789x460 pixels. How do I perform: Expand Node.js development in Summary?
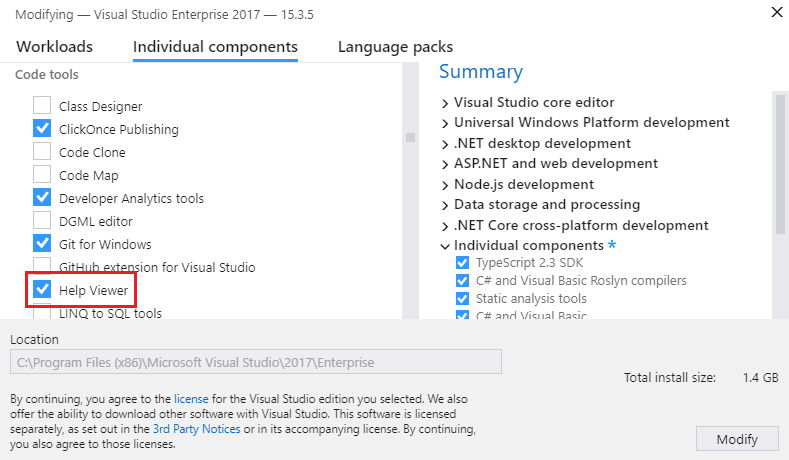(445, 186)
